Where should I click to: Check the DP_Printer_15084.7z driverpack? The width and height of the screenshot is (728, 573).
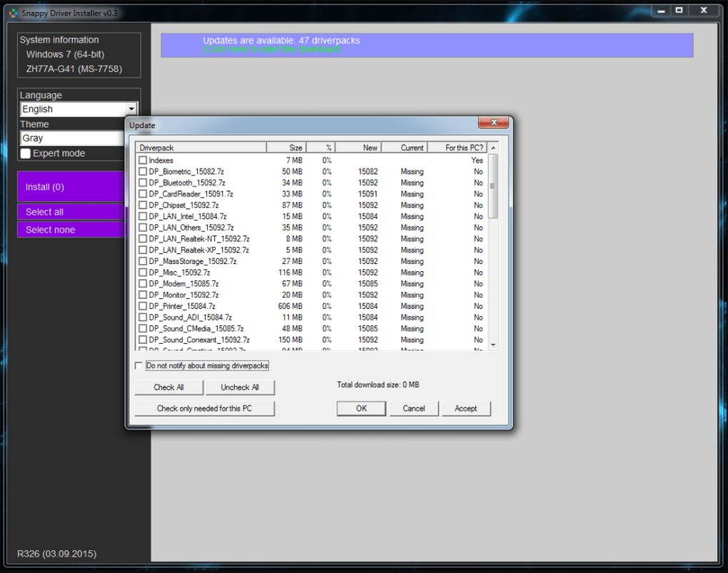click(143, 306)
